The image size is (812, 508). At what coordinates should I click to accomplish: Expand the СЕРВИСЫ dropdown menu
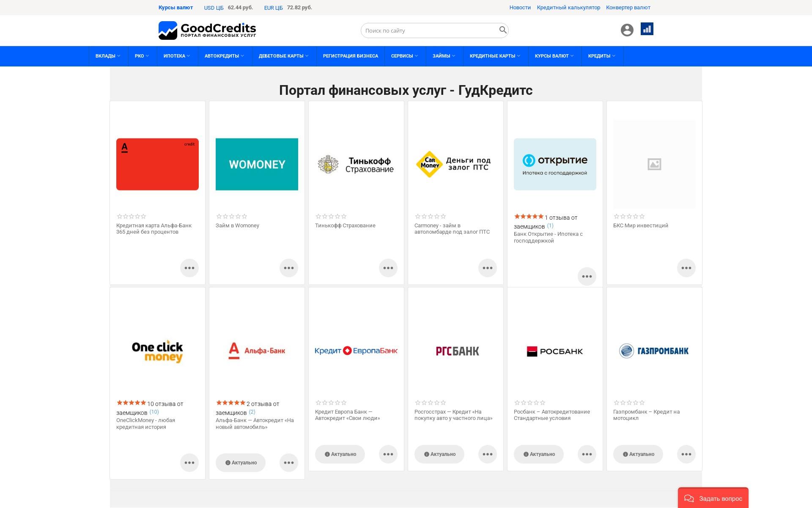(404, 56)
